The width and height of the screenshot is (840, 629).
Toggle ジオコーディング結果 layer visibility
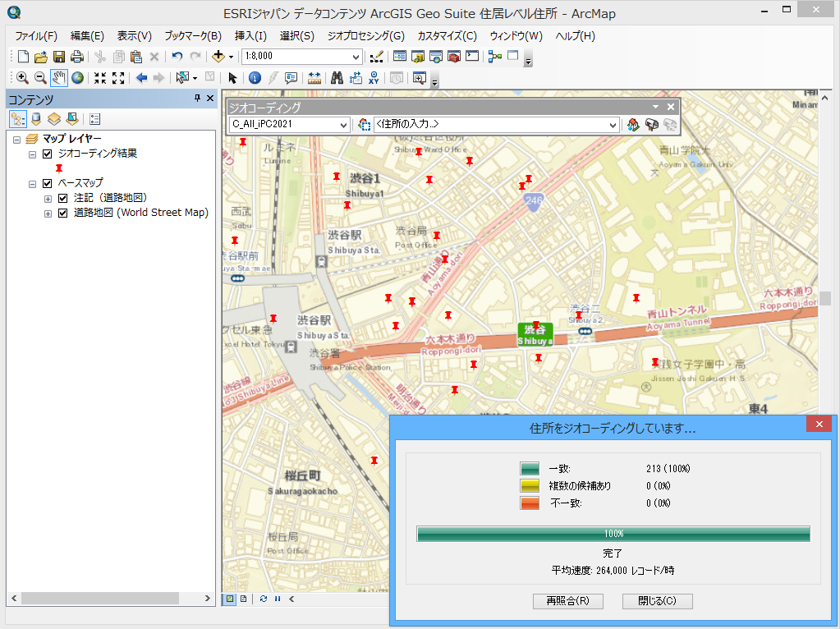click(x=47, y=154)
